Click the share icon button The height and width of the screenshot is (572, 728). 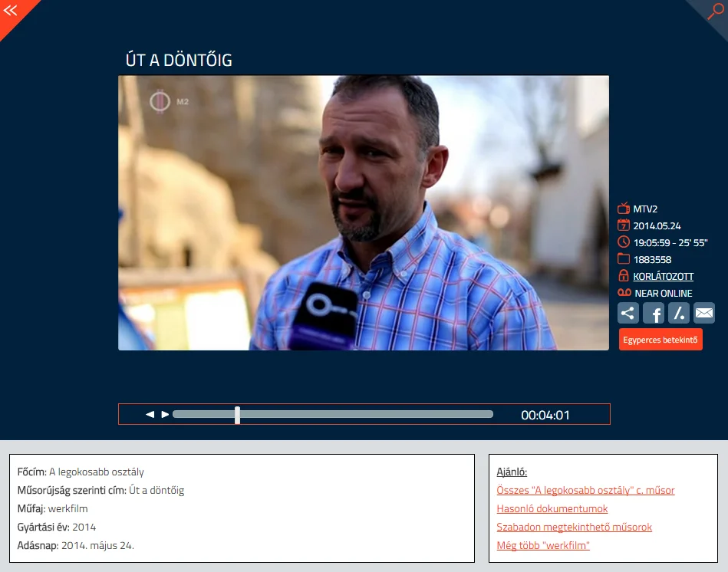pyautogui.click(x=628, y=313)
